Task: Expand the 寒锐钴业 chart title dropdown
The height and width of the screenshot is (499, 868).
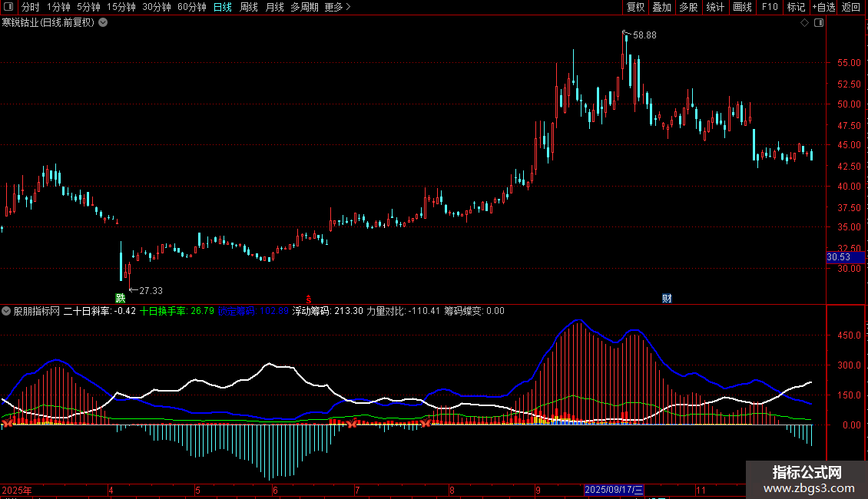Action: tap(103, 23)
